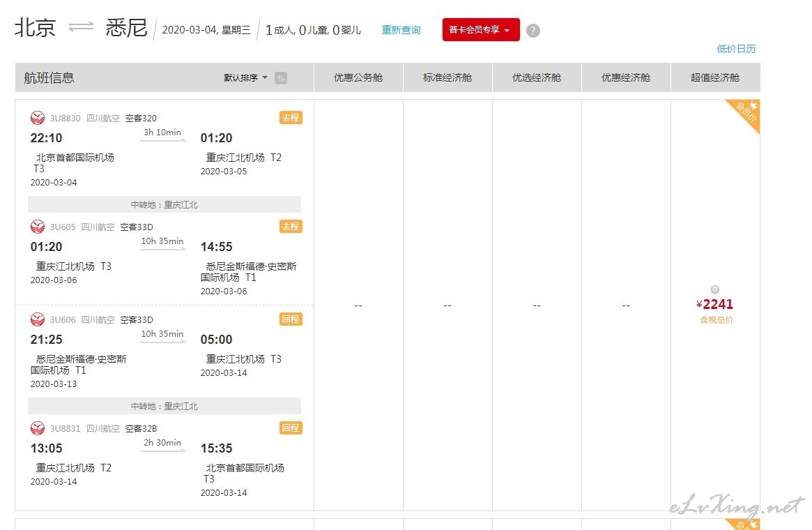Select the ¥2241 fare radio button

(x=715, y=289)
